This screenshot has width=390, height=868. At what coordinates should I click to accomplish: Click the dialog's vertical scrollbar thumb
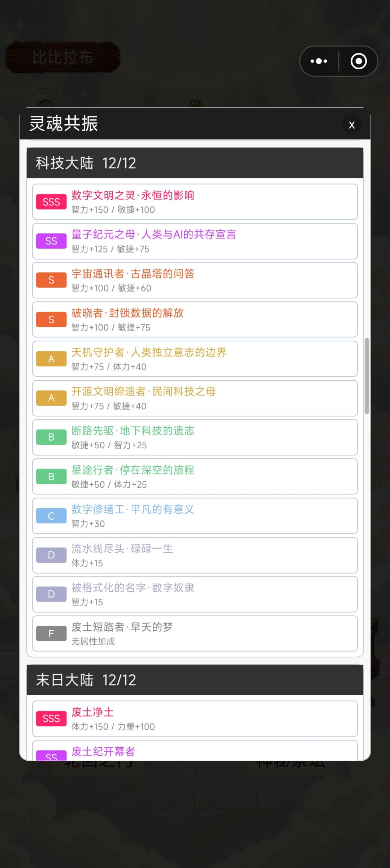[367, 376]
